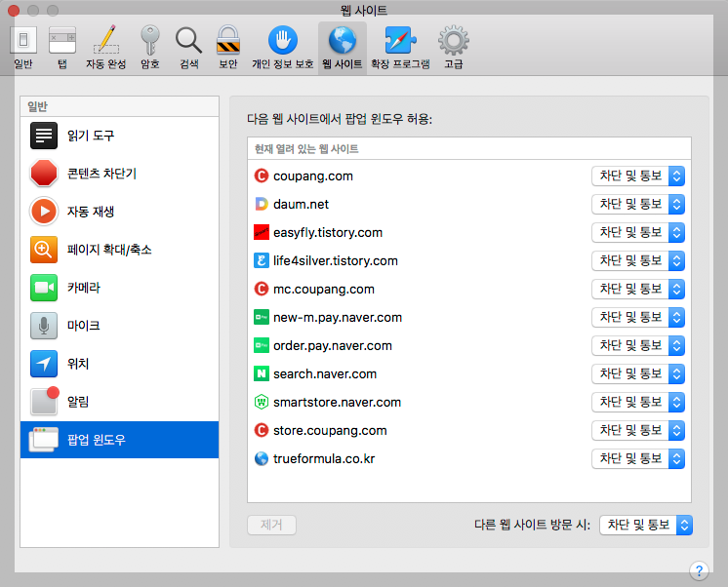Click the store.coupang.com favicon
Screen dimensions: 728x587
point(262,430)
